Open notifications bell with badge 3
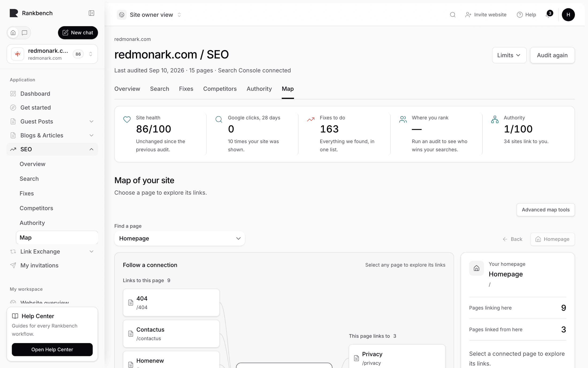 [x=549, y=14]
